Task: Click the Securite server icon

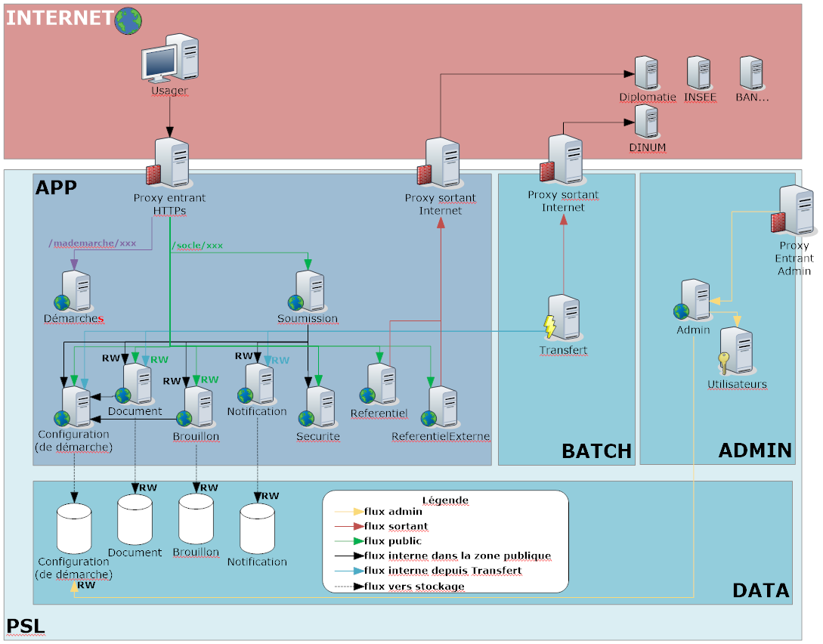Action: coord(318,408)
